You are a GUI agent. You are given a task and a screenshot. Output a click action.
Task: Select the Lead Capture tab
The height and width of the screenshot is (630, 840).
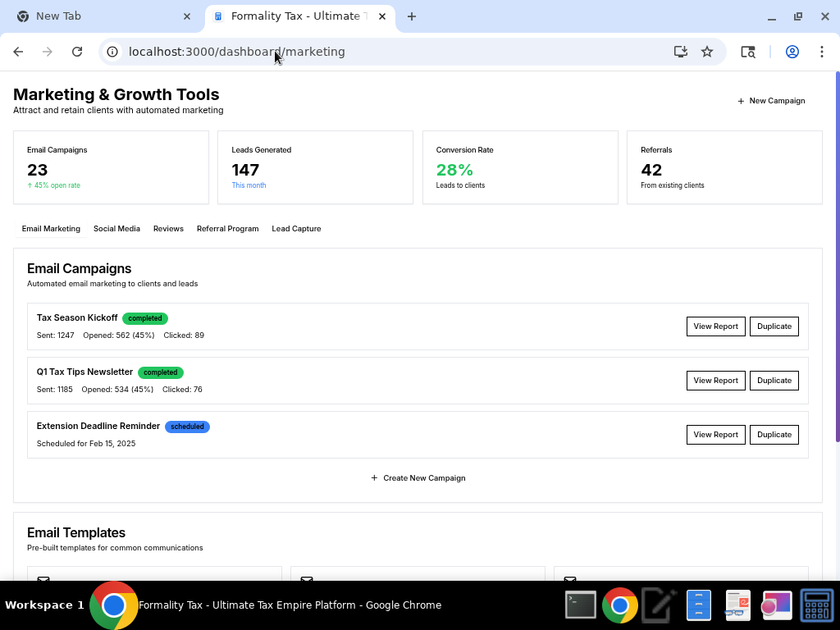point(296,229)
